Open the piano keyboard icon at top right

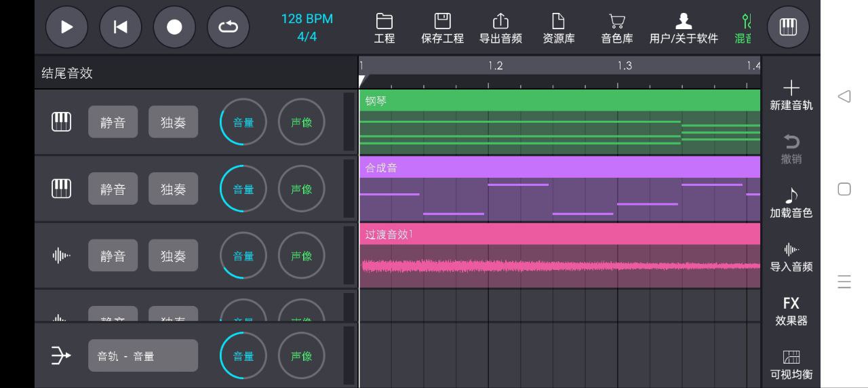[x=787, y=27]
